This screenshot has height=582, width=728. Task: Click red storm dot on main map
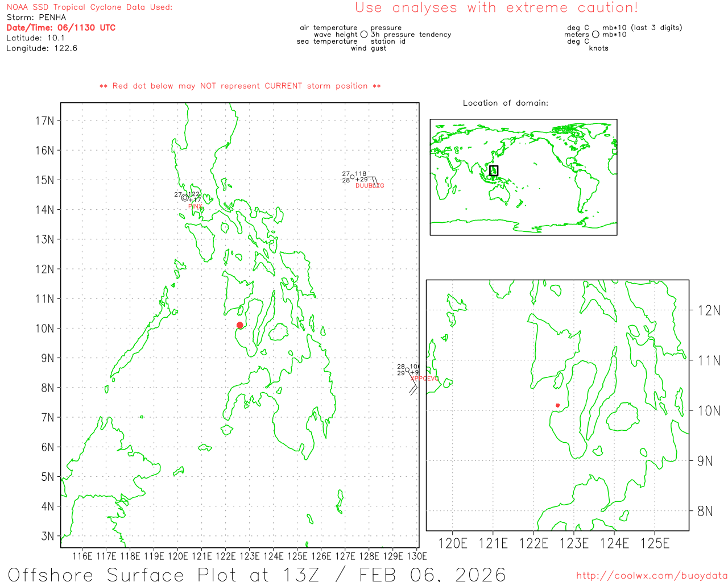tap(240, 325)
